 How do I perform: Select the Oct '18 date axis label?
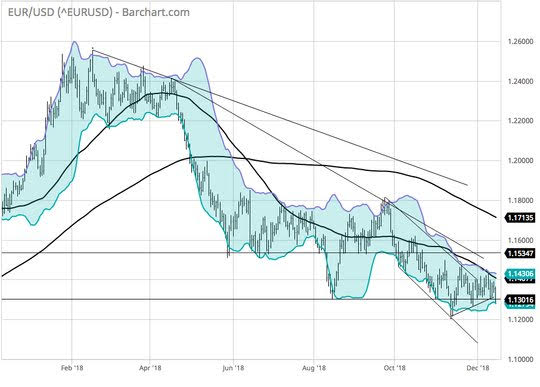(395, 368)
